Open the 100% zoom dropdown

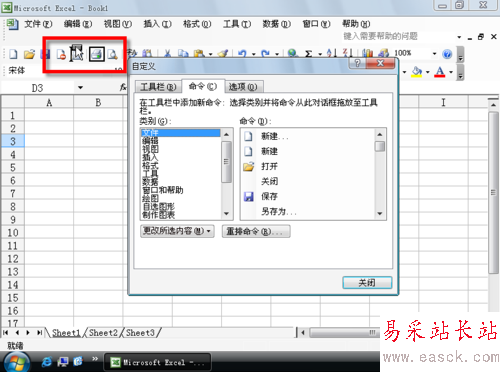(x=434, y=53)
